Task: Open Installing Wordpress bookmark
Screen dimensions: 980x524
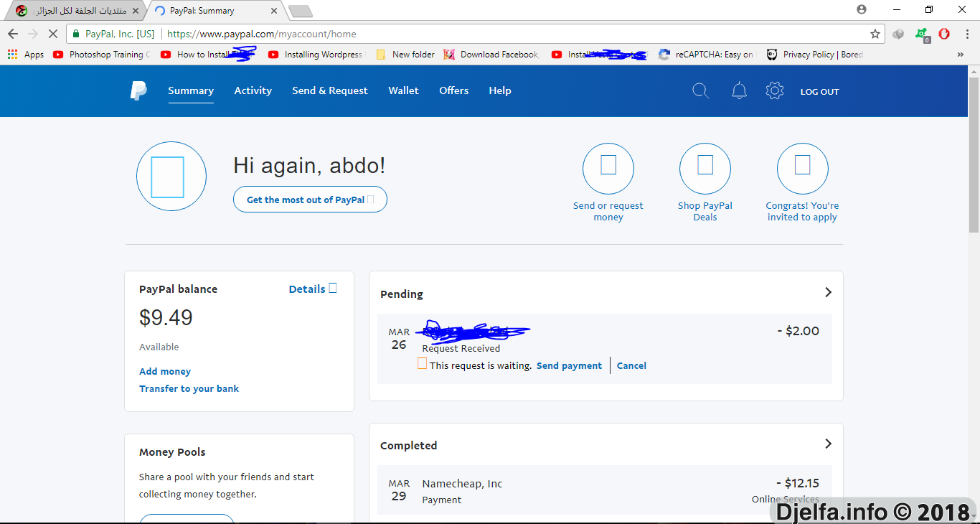Action: click(x=315, y=55)
